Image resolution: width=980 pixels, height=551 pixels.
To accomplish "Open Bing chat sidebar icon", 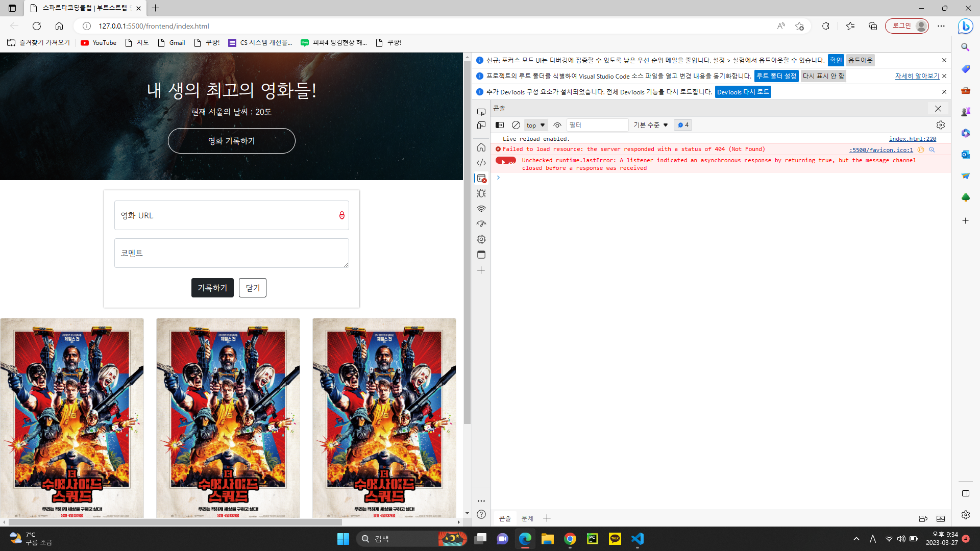I will pos(965,26).
